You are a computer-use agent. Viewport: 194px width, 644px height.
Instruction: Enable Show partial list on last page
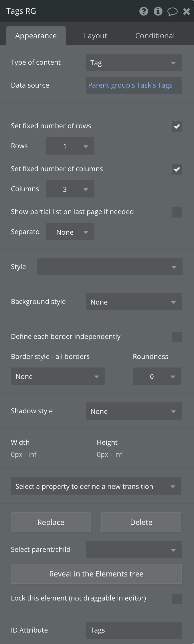click(x=177, y=212)
